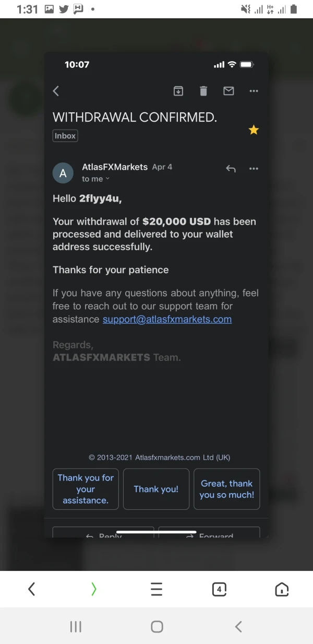Expand the 'to me' recipient details
This screenshot has width=313, height=644.
tap(96, 179)
